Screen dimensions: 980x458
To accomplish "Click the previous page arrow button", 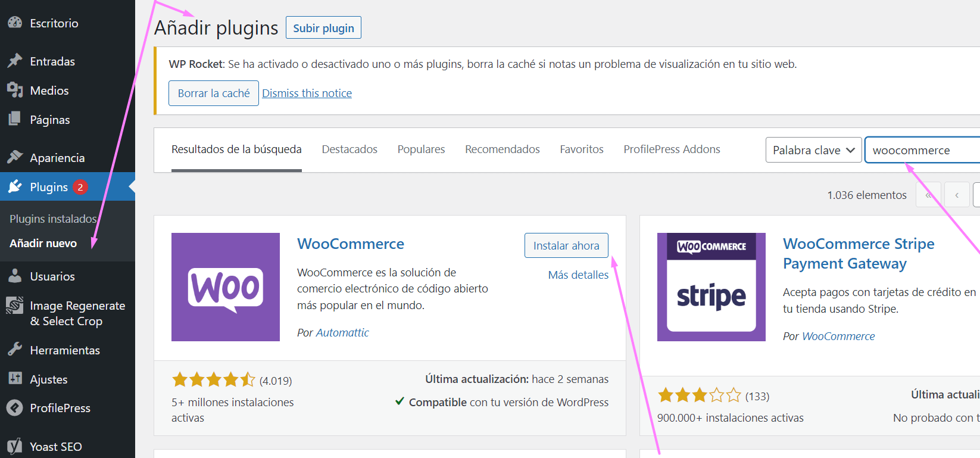I will click(x=957, y=195).
